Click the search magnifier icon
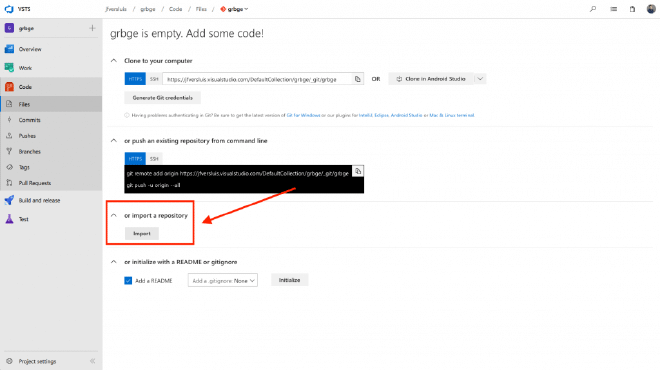Viewport: 660px width, 370px height. tap(593, 9)
